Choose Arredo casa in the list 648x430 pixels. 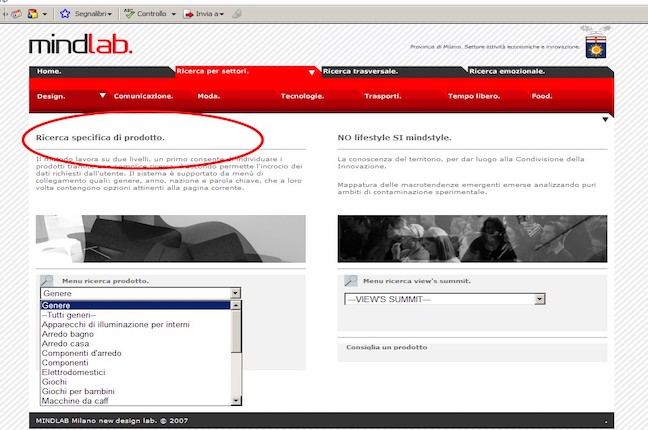[136, 344]
